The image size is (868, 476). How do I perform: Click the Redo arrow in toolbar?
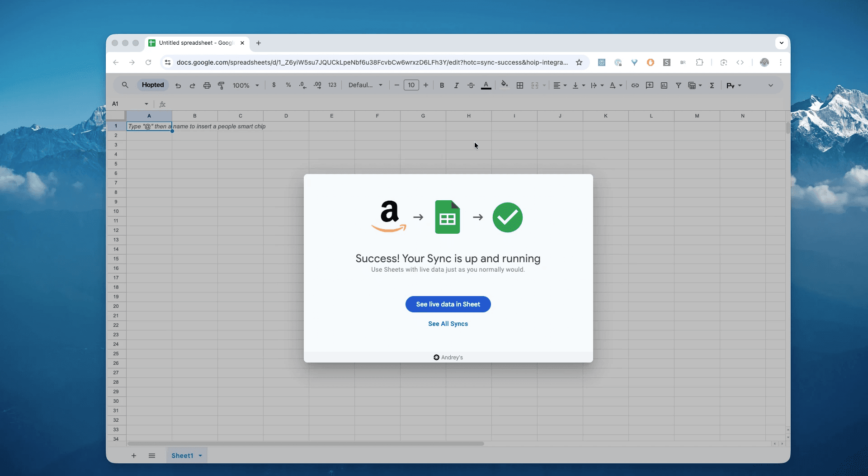(192, 85)
